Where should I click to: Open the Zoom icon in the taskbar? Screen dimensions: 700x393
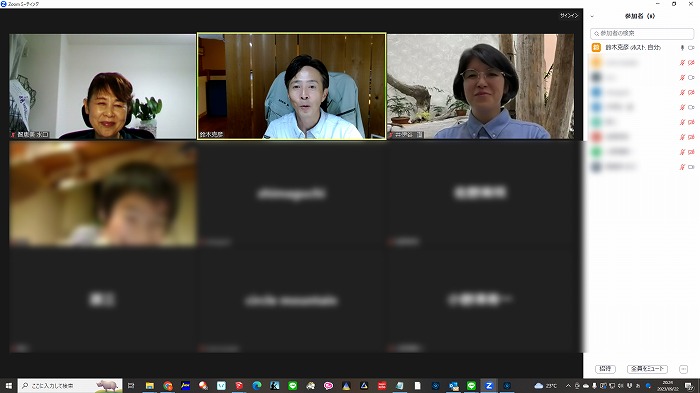coord(489,385)
